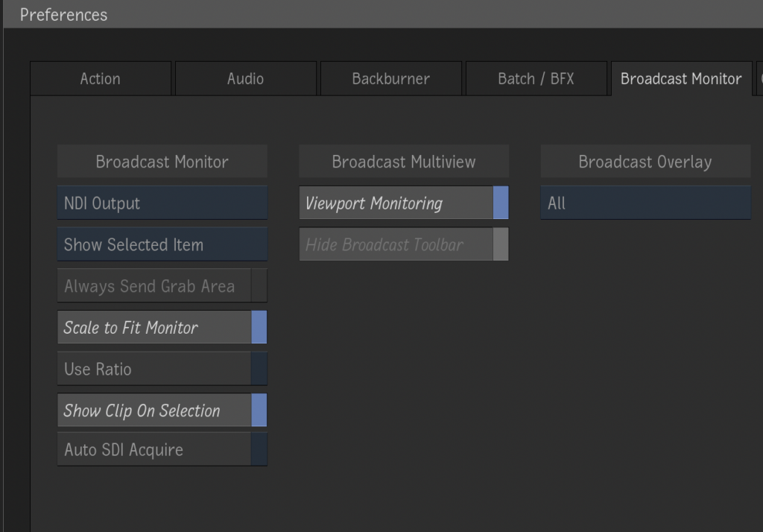Select the Broadcast Monitor tab
The width and height of the screenshot is (763, 532).
[x=680, y=78]
